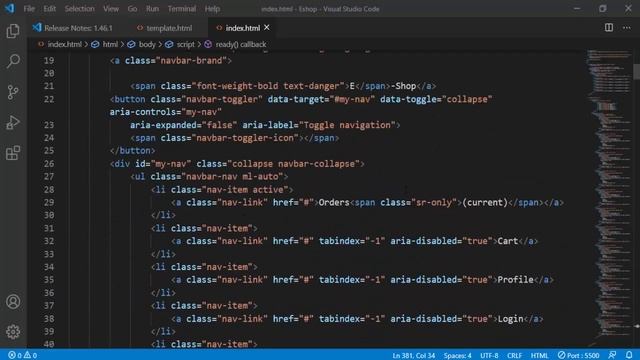Click ready() callback breadcrumb segment
The width and height of the screenshot is (640, 360).
coord(241,44)
